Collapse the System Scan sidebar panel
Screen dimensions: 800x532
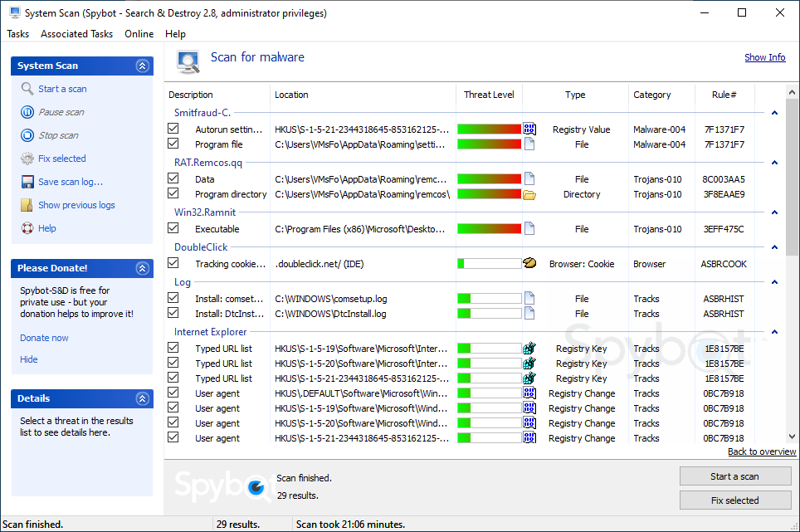point(142,66)
